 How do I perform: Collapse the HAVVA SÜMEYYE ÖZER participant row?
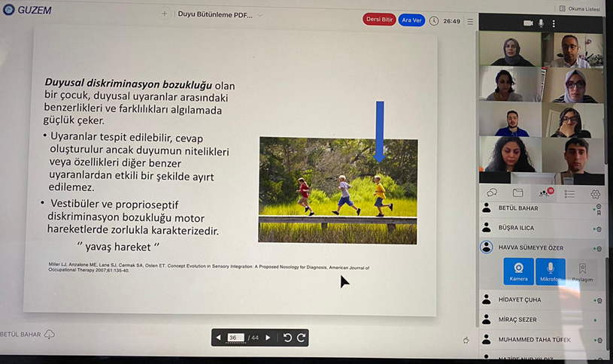pyautogui.click(x=542, y=248)
